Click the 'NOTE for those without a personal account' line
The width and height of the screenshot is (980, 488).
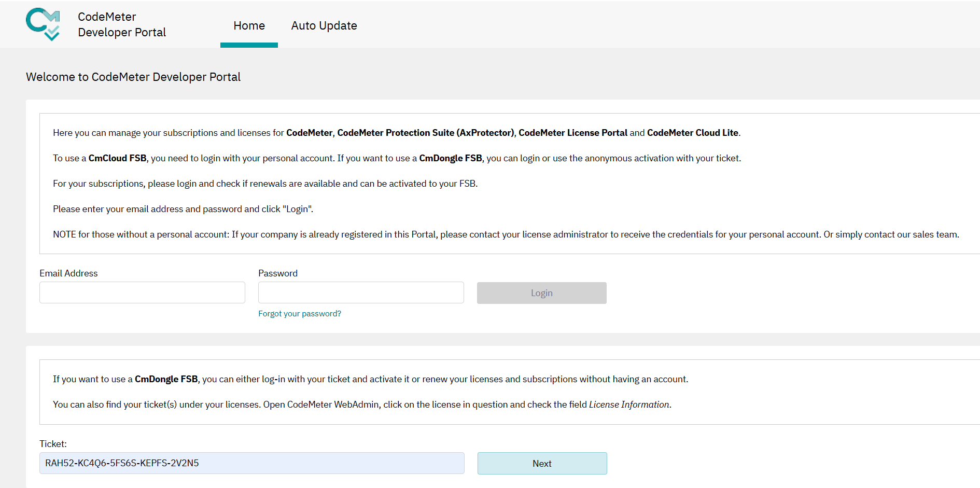point(506,234)
